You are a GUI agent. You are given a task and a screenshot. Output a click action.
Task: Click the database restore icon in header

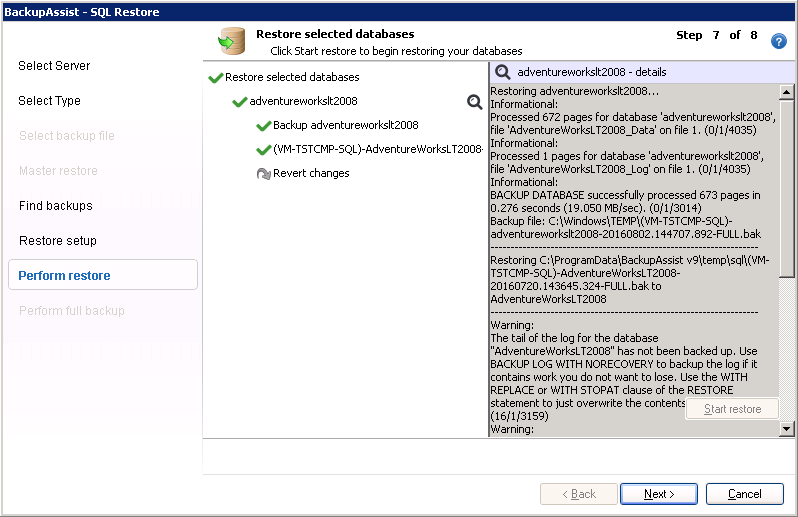pyautogui.click(x=232, y=41)
